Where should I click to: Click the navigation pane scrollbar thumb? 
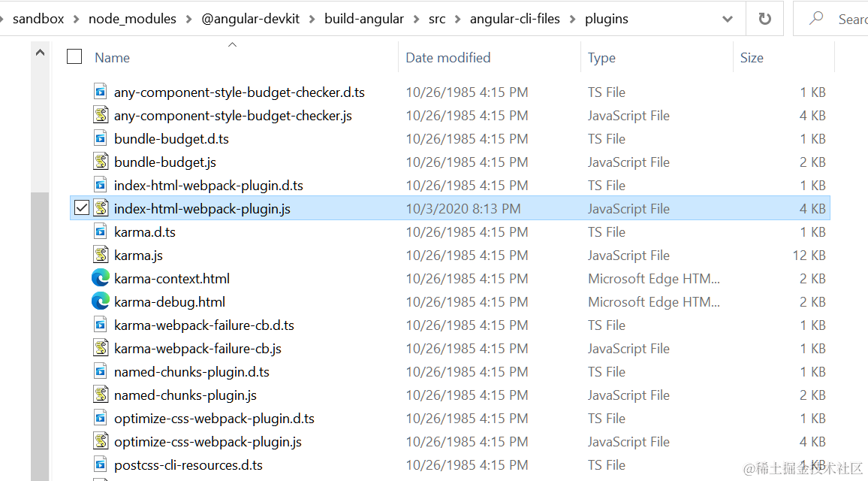40,337
